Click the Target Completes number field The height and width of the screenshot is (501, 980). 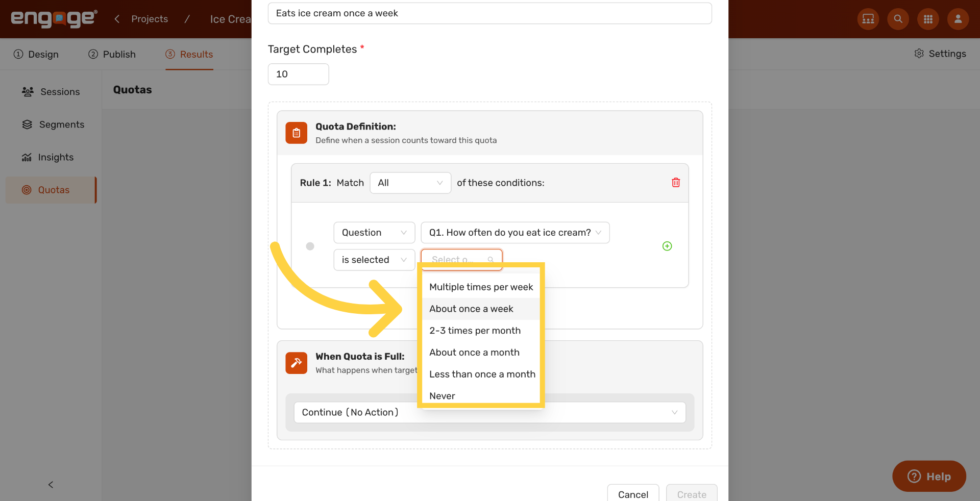click(x=299, y=74)
